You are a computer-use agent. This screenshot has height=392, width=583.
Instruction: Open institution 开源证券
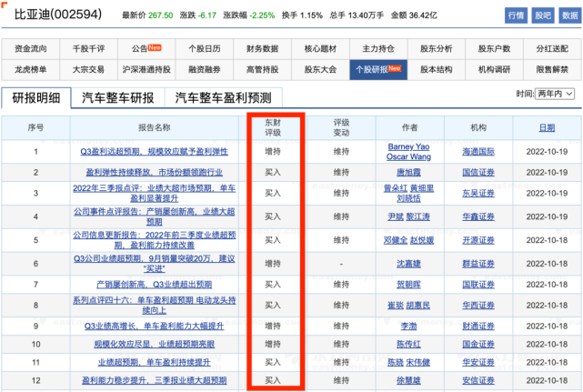478,240
